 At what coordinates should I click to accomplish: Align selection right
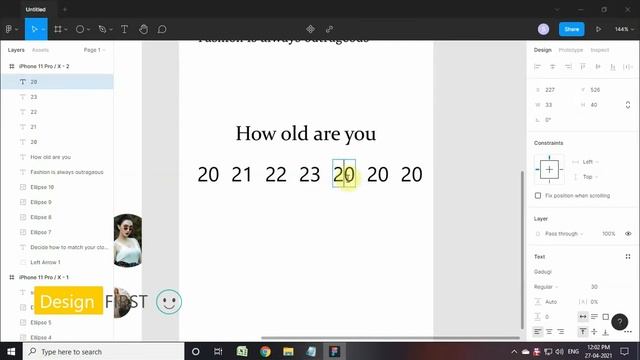click(x=568, y=67)
